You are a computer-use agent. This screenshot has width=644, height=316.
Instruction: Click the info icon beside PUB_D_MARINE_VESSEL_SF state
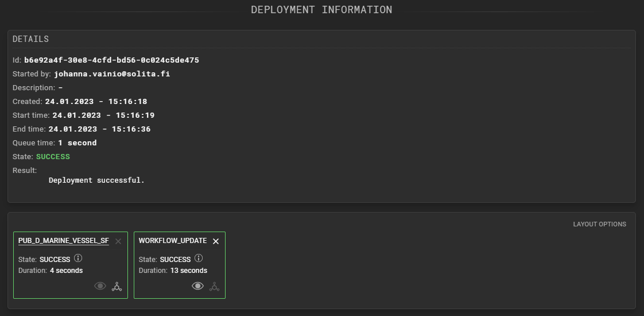(78, 259)
